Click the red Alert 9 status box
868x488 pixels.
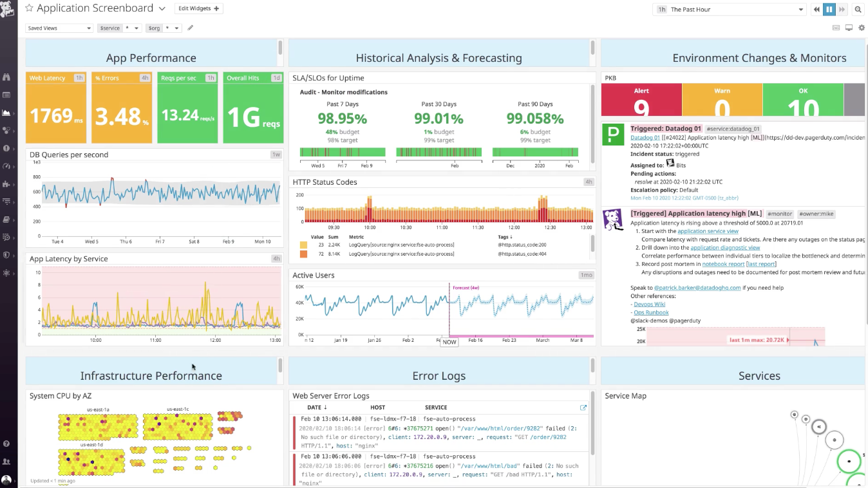[641, 100]
